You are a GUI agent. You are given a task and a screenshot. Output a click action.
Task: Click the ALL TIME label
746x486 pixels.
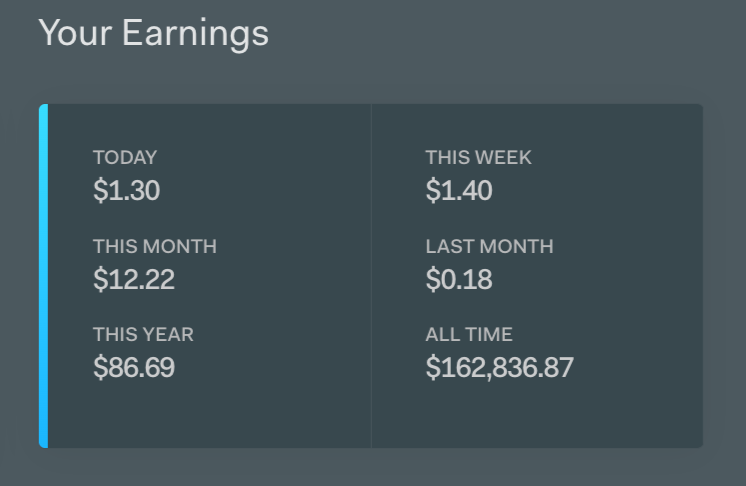pos(468,334)
